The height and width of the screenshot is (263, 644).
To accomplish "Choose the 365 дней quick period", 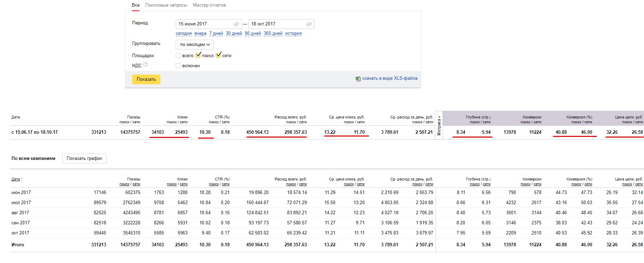I will 273,33.
